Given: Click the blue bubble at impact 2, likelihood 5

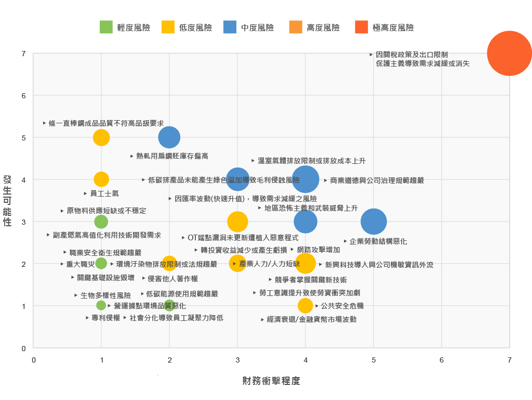Looking at the screenshot, I should click(x=169, y=137).
